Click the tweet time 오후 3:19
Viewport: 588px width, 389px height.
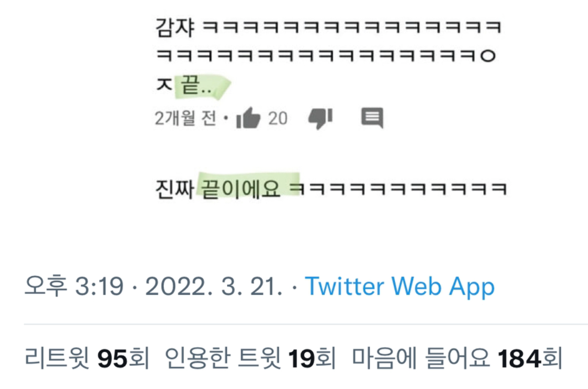(74, 286)
